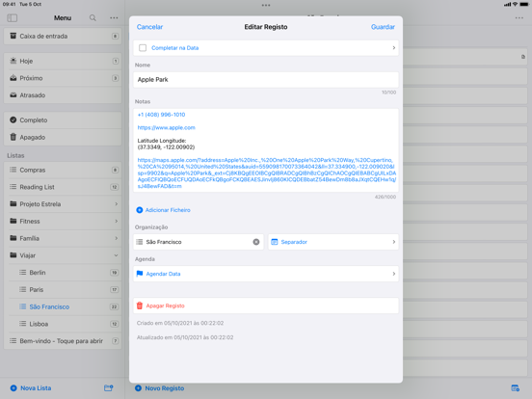Tap the Separador calendar icon
The width and height of the screenshot is (532, 399).
point(275,242)
